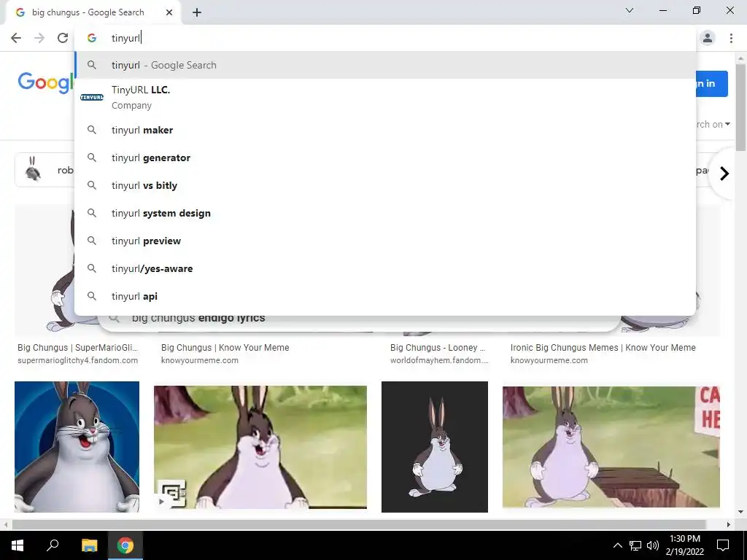Open the notification center icon
This screenshot has height=560, width=747.
tap(723, 545)
